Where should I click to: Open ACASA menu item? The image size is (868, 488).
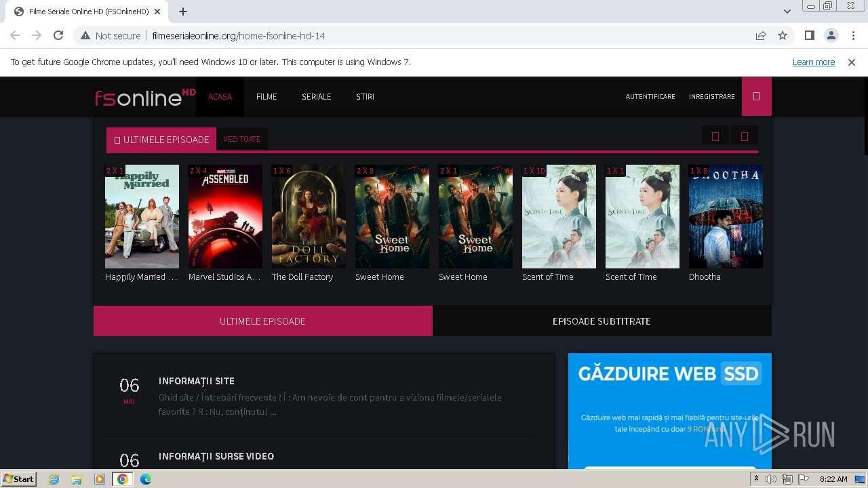(x=220, y=96)
